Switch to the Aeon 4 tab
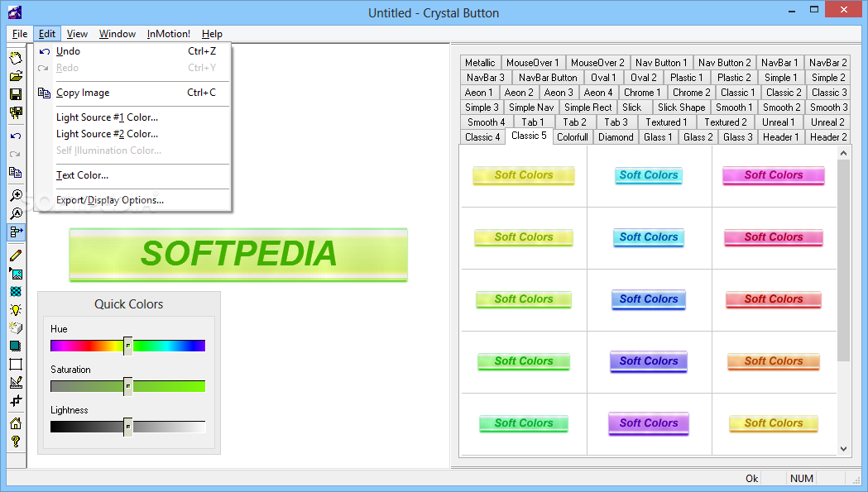The width and height of the screenshot is (868, 492). [x=598, y=93]
